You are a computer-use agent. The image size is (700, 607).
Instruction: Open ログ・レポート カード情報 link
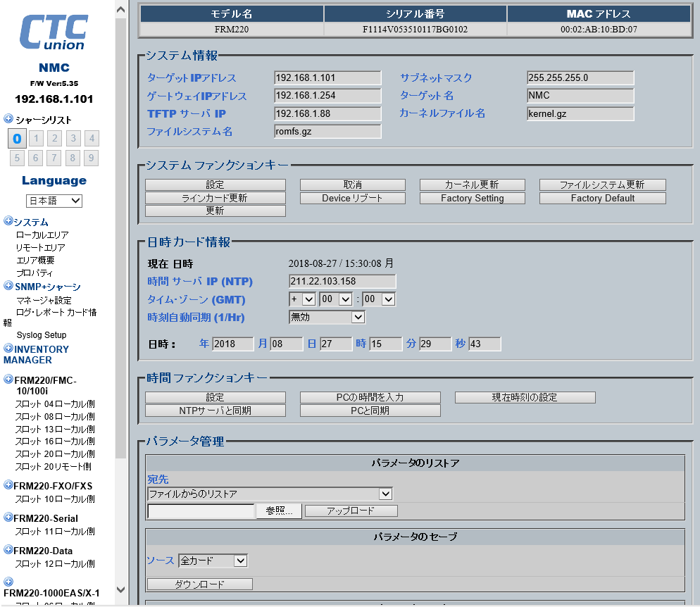coord(56,313)
